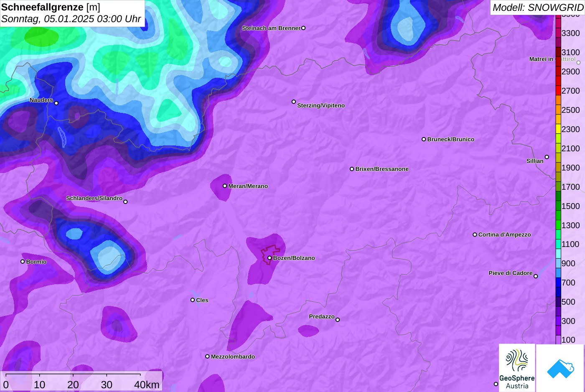Click the red 2700 m legend swatch

click(x=558, y=91)
